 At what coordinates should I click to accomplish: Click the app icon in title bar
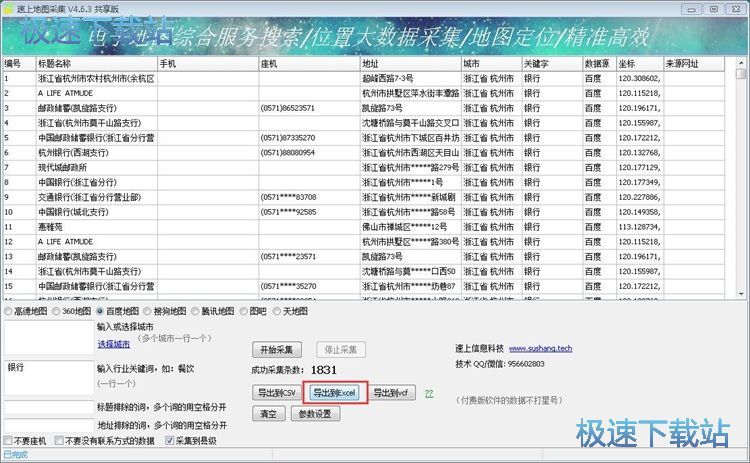point(8,9)
